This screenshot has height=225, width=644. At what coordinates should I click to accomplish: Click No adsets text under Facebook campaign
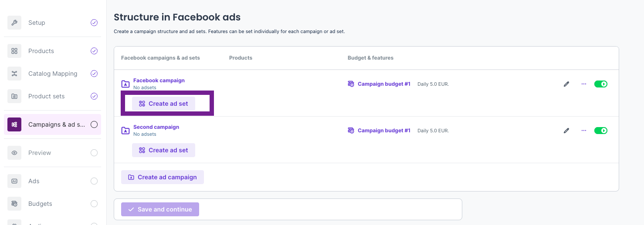(x=145, y=87)
